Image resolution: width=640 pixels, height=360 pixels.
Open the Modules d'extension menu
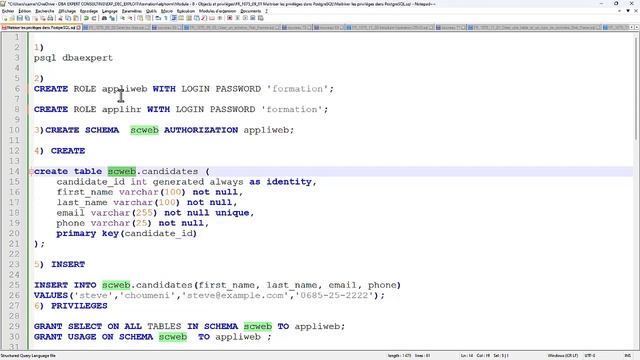pyautogui.click(x=218, y=11)
